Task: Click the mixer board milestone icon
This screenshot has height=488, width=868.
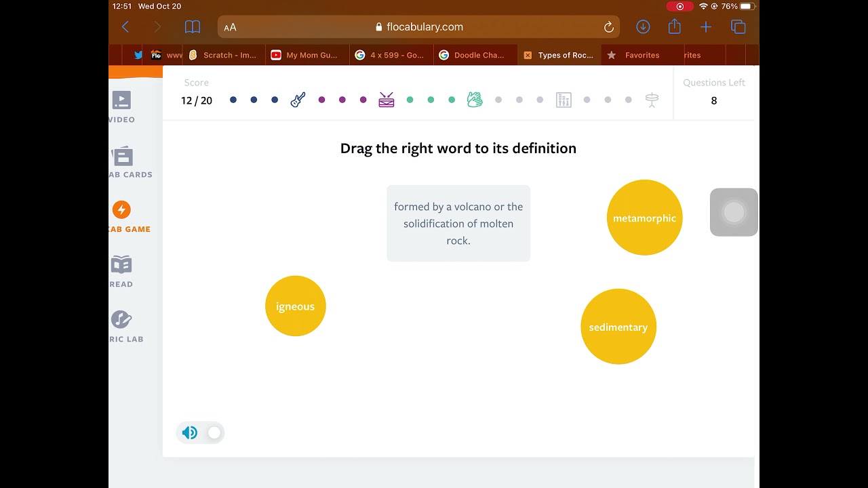Action: pos(564,100)
